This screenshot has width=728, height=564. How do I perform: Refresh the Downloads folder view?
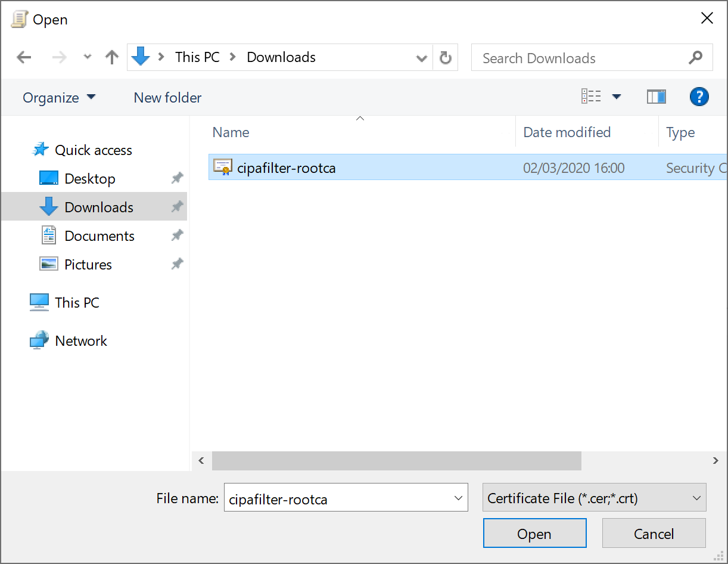445,58
